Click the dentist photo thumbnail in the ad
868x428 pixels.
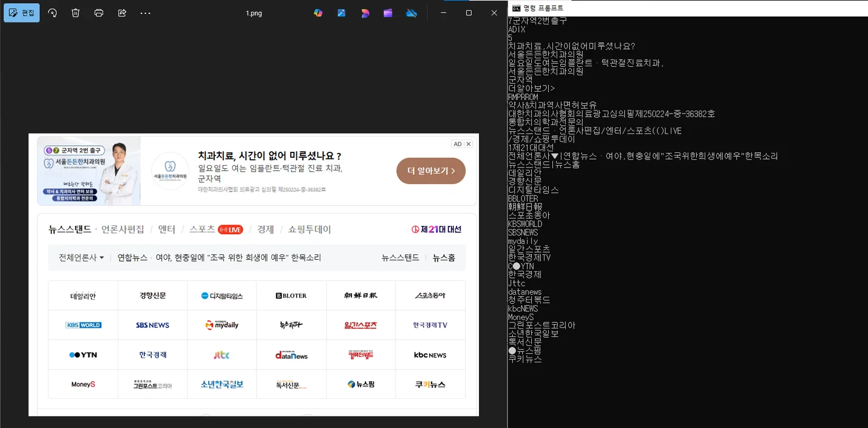tap(89, 171)
